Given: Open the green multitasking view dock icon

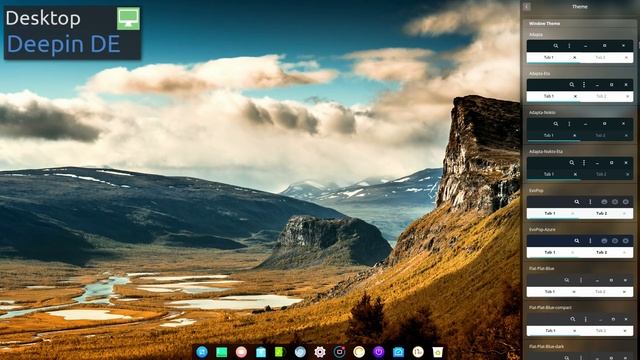Looking at the screenshot, I should click(x=222, y=352).
